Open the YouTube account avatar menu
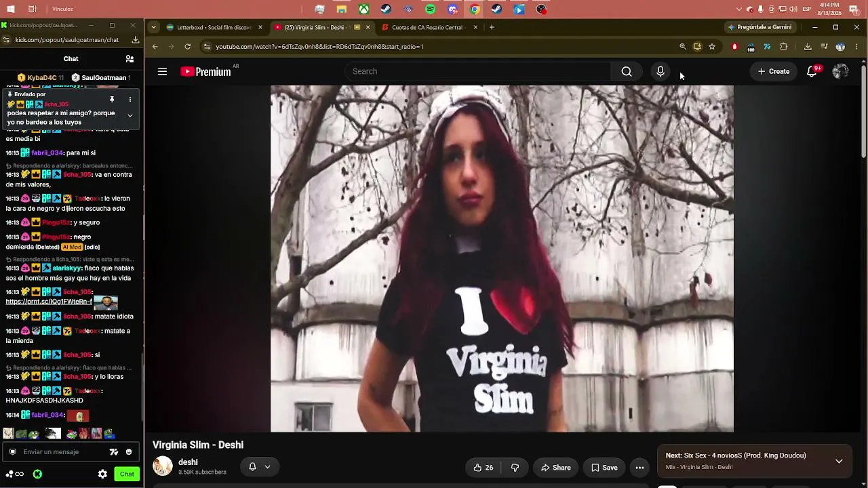868x488 pixels. (840, 71)
